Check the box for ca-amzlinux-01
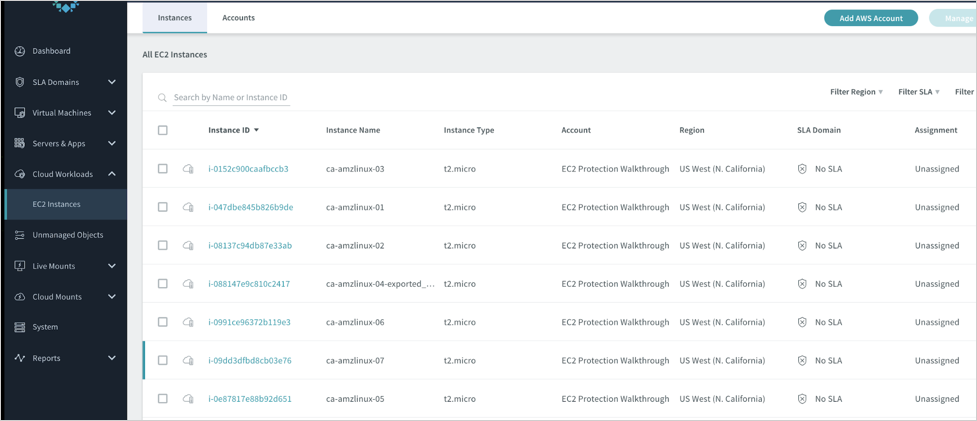Screen dimensions: 977x421 point(163,207)
